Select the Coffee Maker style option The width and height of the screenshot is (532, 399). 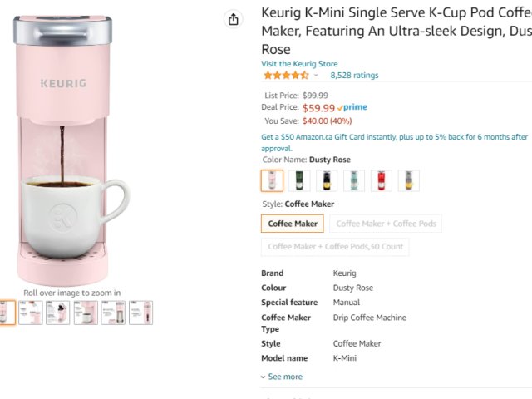[x=293, y=224]
